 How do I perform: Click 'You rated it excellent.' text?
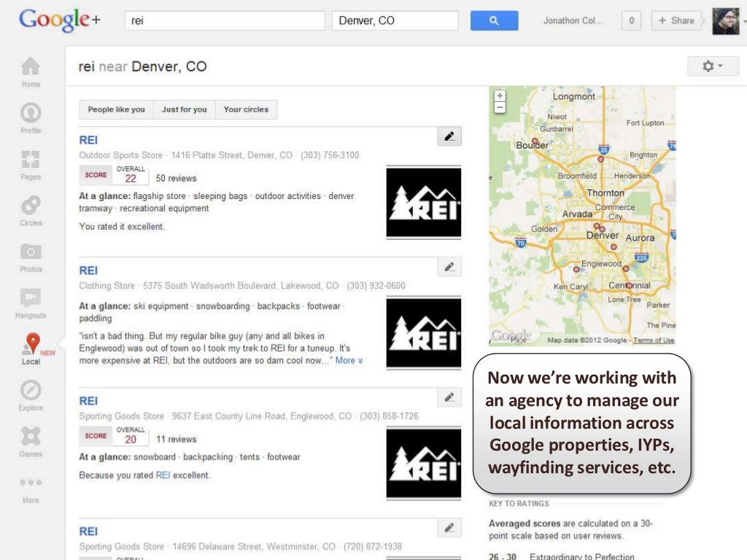122,227
